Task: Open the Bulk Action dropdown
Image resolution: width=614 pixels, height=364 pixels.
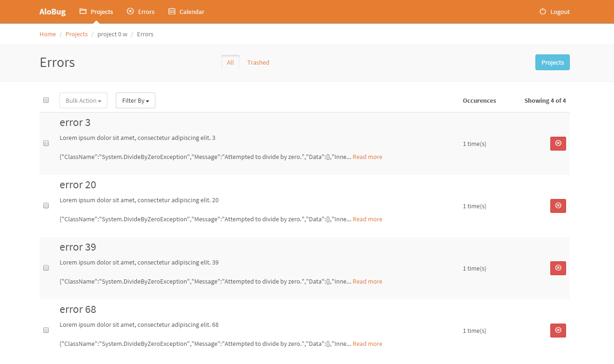Action: point(83,100)
